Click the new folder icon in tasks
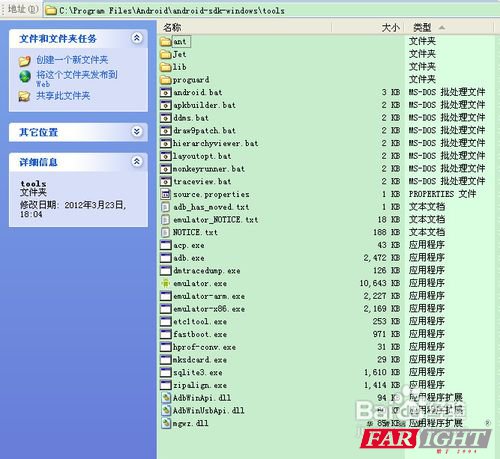This screenshot has height=459, width=500. click(x=25, y=61)
